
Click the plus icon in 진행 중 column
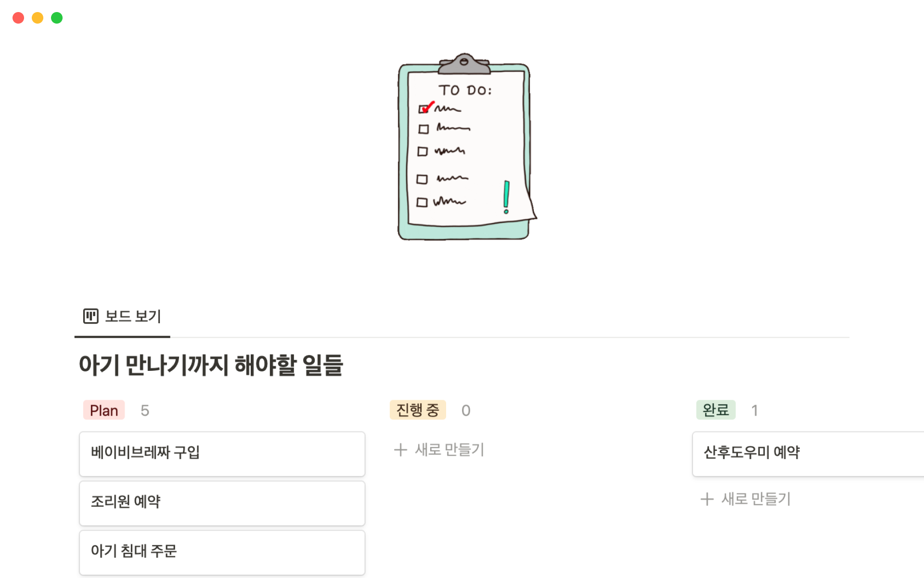coord(400,450)
